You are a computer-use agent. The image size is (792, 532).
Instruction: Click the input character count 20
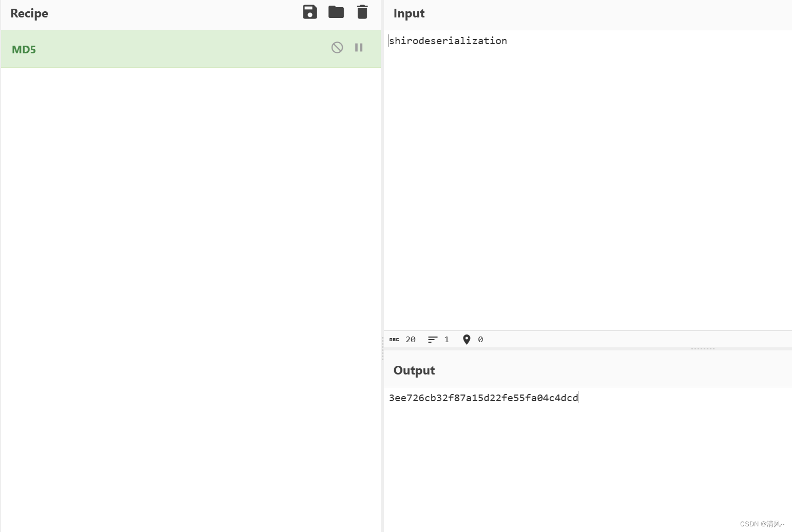(411, 340)
